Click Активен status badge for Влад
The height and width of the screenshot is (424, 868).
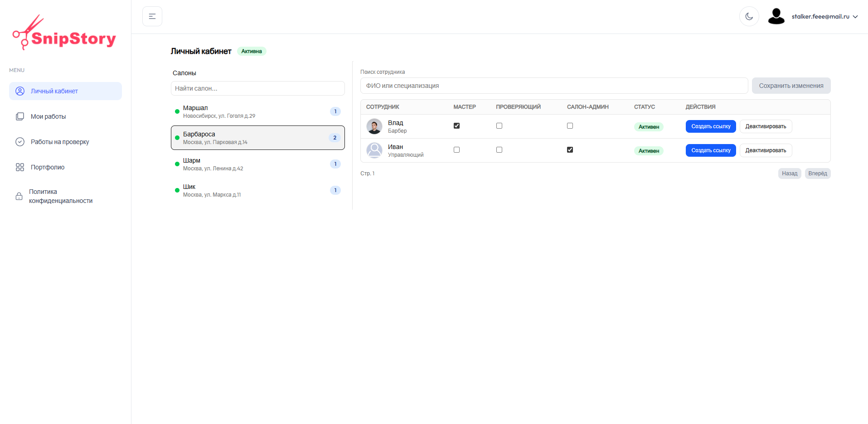click(649, 127)
